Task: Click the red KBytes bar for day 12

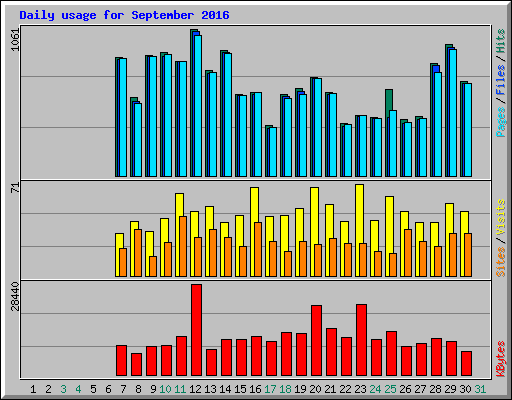Action: point(196,330)
